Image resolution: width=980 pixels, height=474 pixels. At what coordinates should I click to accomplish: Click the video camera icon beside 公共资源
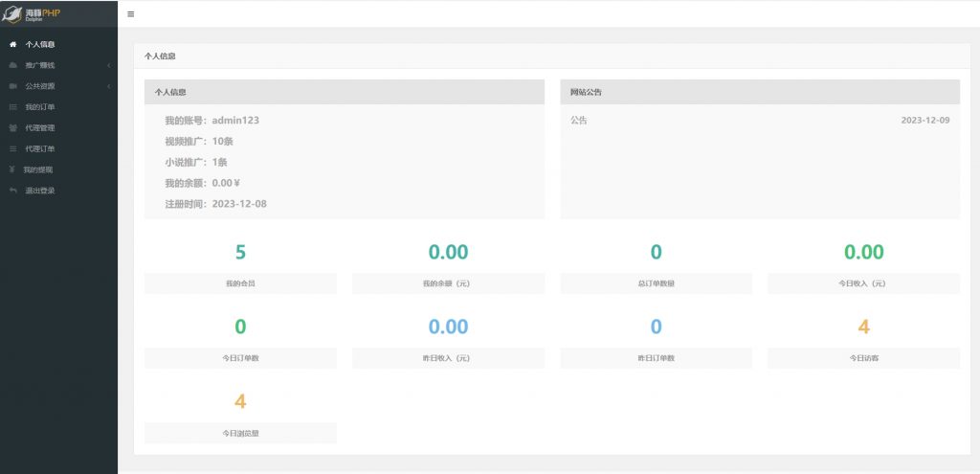[x=12, y=86]
